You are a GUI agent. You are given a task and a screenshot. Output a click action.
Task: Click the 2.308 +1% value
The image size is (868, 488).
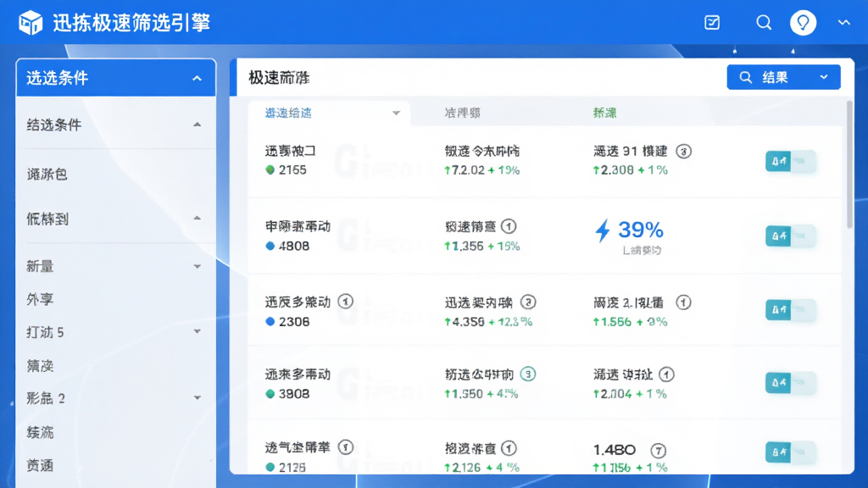point(630,170)
